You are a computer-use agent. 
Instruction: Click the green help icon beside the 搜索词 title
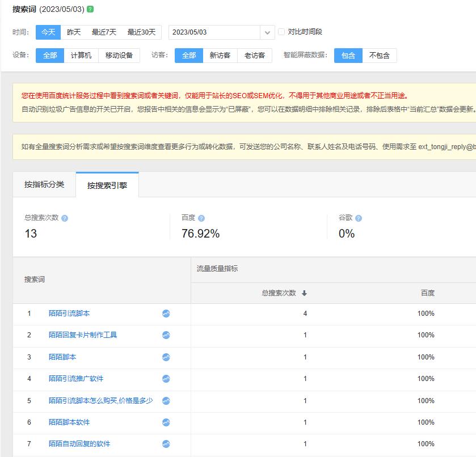(91, 10)
